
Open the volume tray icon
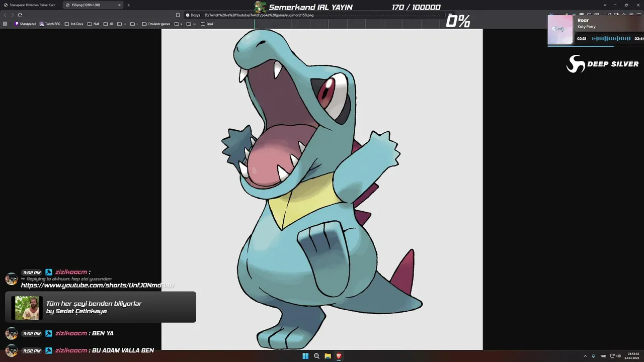point(618,356)
